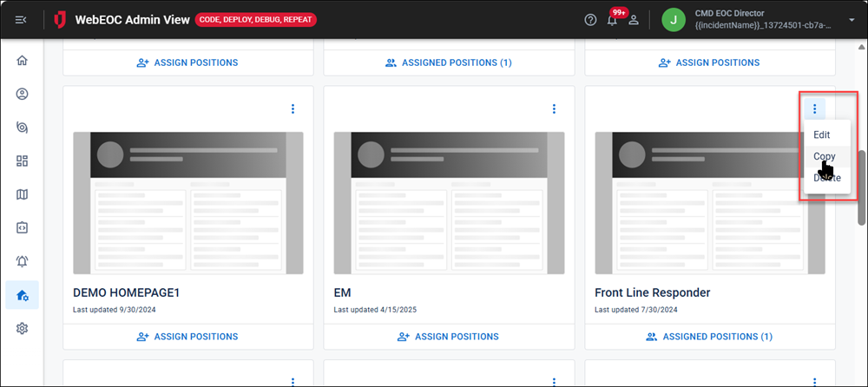Open bottom-middle card's three-dot menu
Image resolution: width=868 pixels, height=387 pixels.
[554, 382]
